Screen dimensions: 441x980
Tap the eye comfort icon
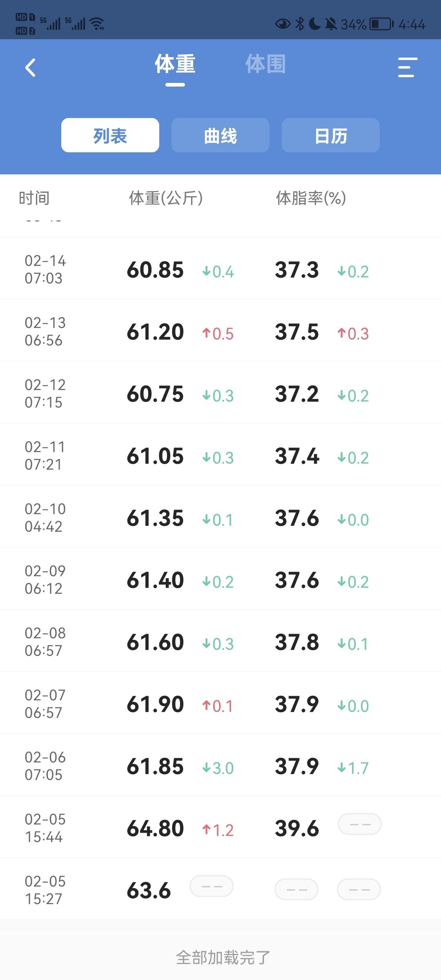point(283,24)
